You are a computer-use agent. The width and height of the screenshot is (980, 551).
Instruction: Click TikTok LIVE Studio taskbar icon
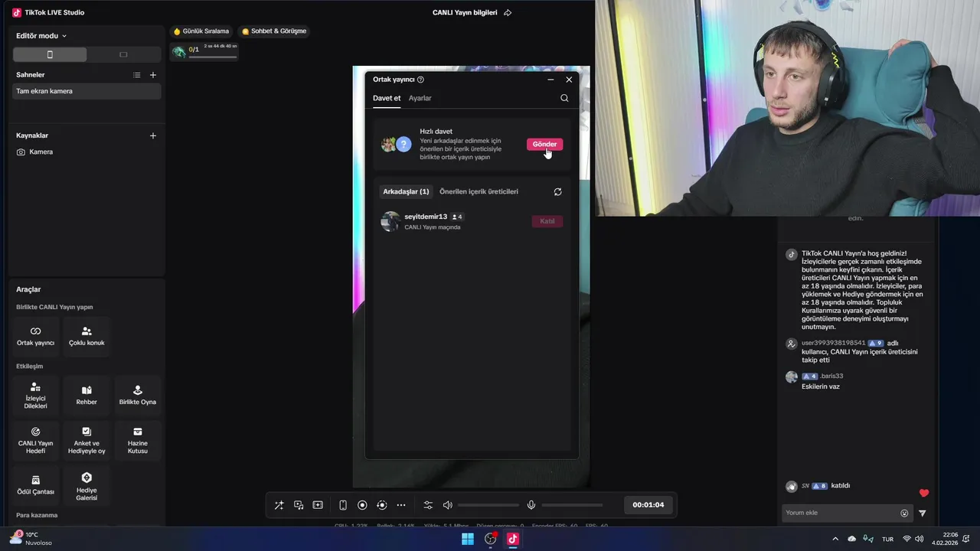click(513, 539)
